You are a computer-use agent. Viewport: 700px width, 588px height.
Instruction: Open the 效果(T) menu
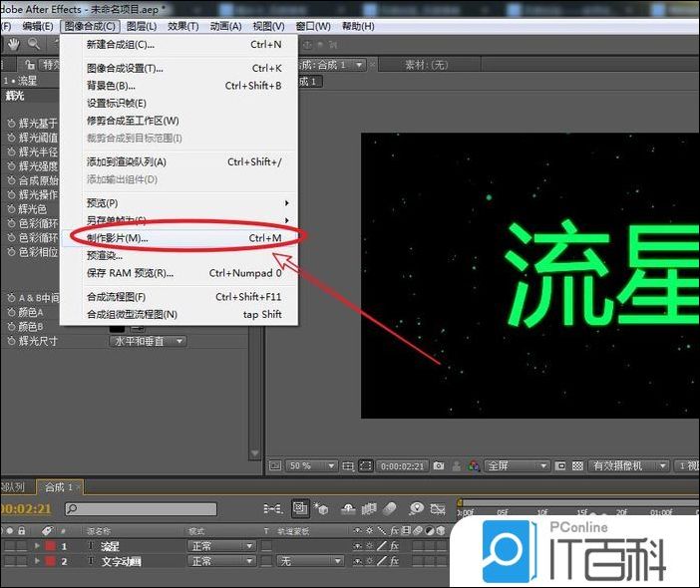(183, 26)
